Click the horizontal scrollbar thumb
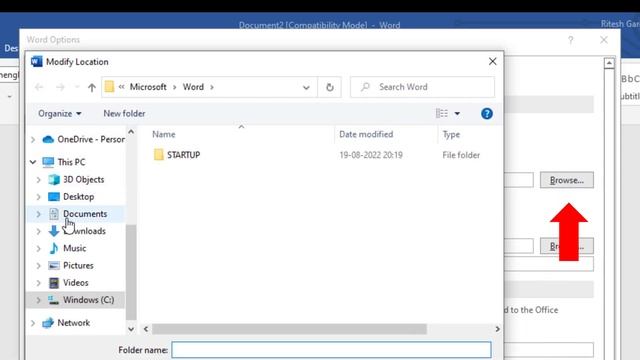640x360 pixels. point(289,329)
